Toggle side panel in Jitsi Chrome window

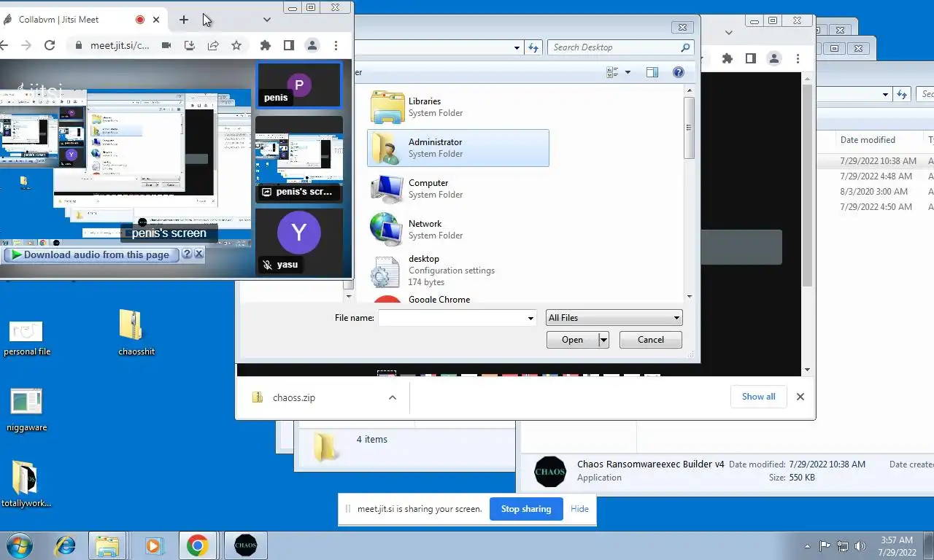point(289,45)
